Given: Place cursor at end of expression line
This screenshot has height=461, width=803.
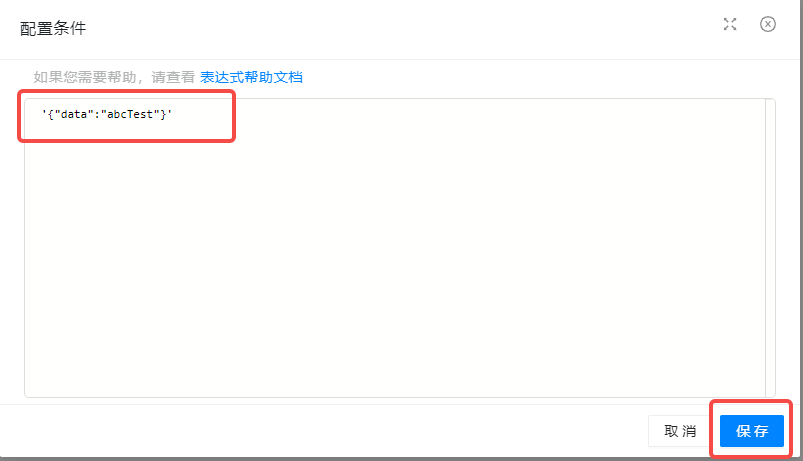Looking at the screenshot, I should [x=173, y=114].
